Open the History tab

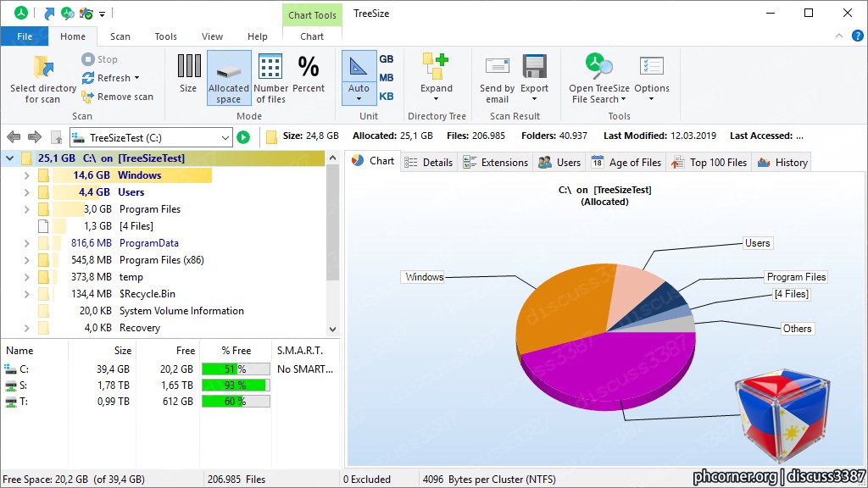click(x=782, y=162)
